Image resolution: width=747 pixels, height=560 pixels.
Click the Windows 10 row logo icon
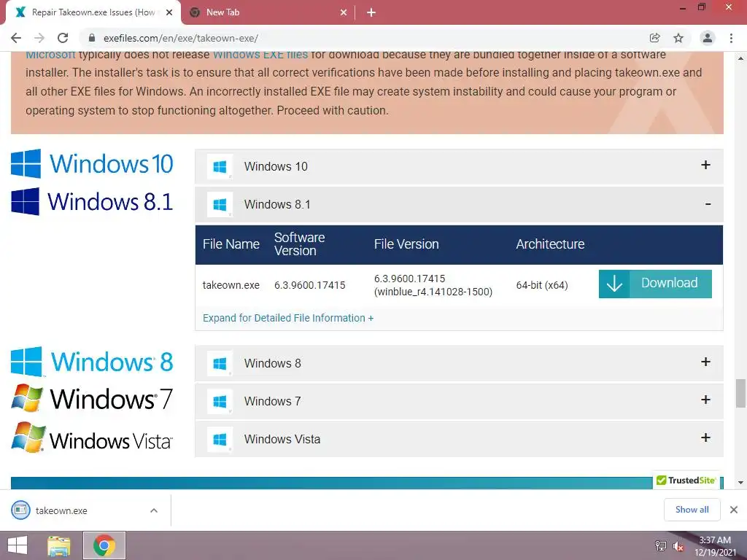(220, 167)
